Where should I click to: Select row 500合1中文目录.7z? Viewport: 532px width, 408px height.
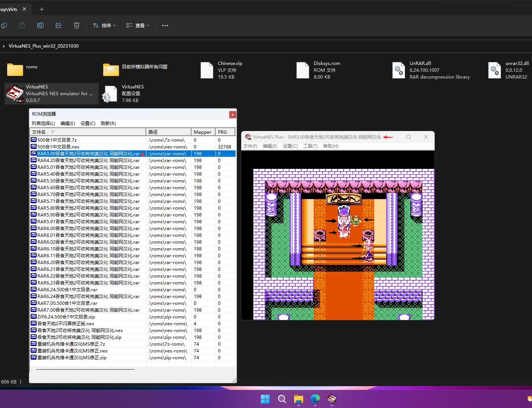click(x=133, y=140)
